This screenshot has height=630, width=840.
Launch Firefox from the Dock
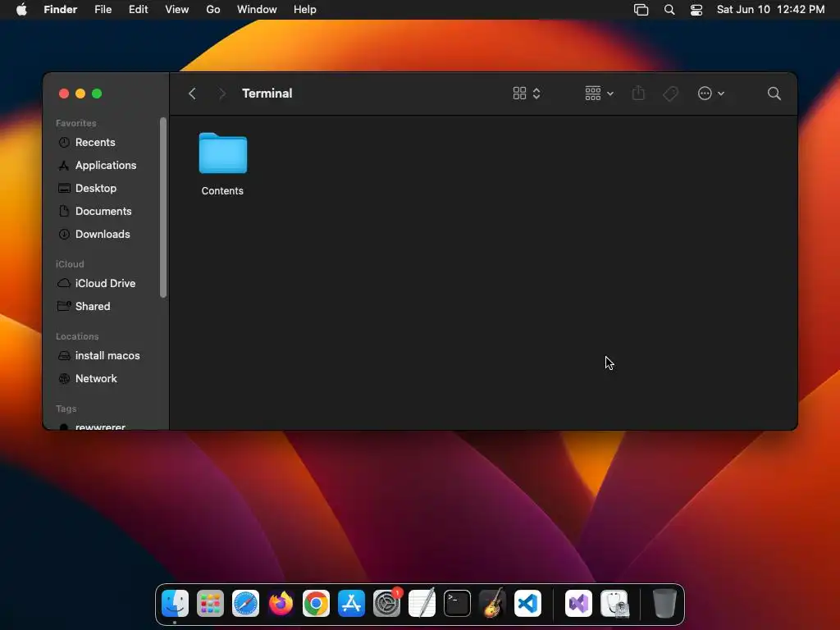(281, 604)
